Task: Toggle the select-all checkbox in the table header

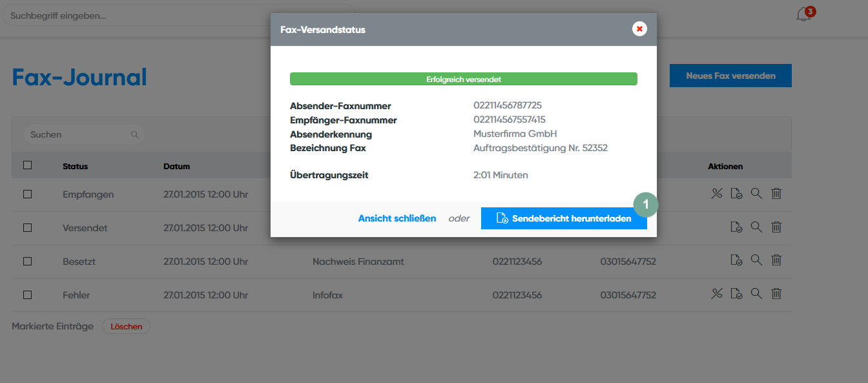Action: click(27, 165)
